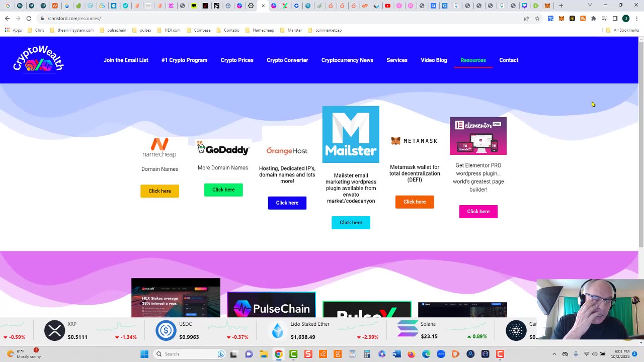Open the Windows Start button
The width and height of the screenshot is (644, 362).
tap(144, 354)
